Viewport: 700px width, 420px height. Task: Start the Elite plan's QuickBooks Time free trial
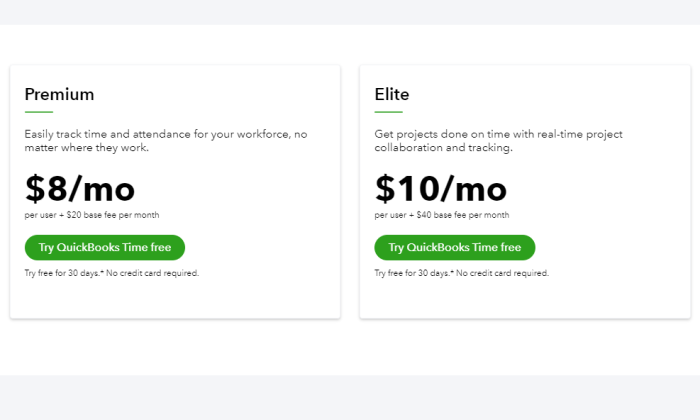point(454,247)
